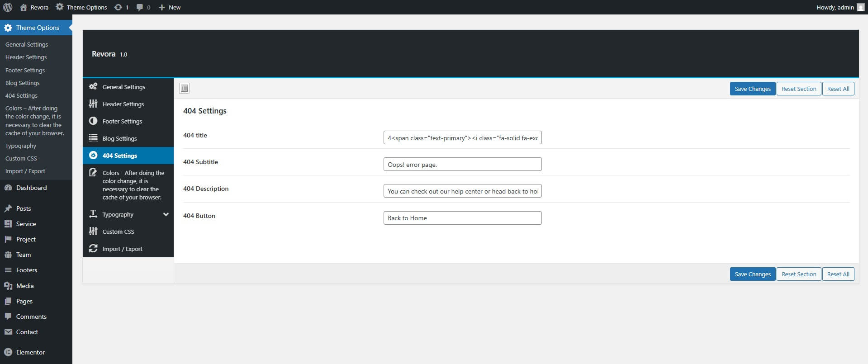Click the Custom CSS sliders icon in panel
The image size is (868, 364).
(x=93, y=231)
